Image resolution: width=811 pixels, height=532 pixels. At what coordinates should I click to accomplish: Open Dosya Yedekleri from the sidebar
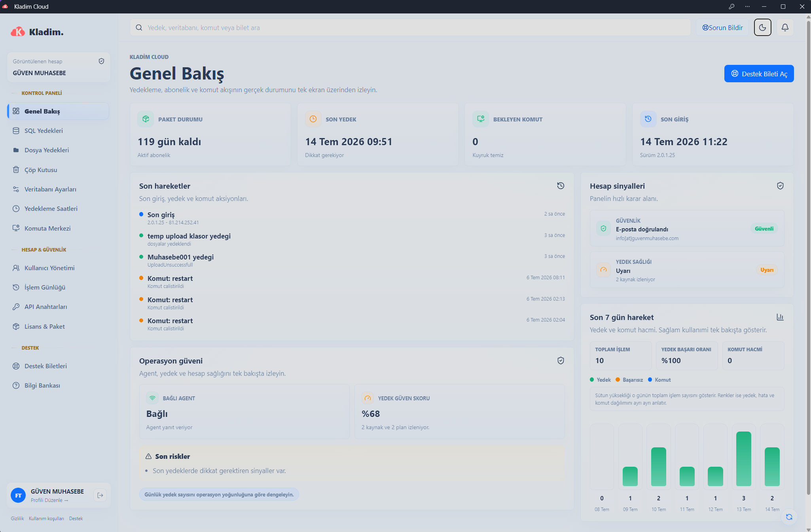pos(58,150)
